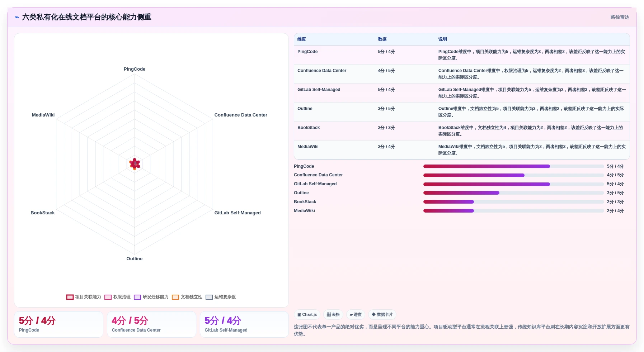
Task: Open the GitLab Self-Managed 5分 / 4分 stat card
Action: [x=244, y=324]
